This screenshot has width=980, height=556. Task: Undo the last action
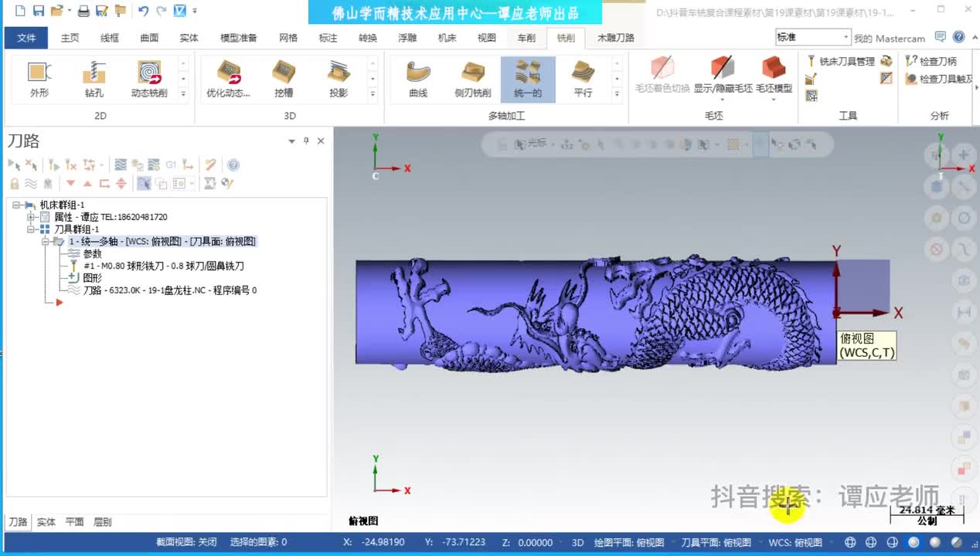tap(143, 11)
